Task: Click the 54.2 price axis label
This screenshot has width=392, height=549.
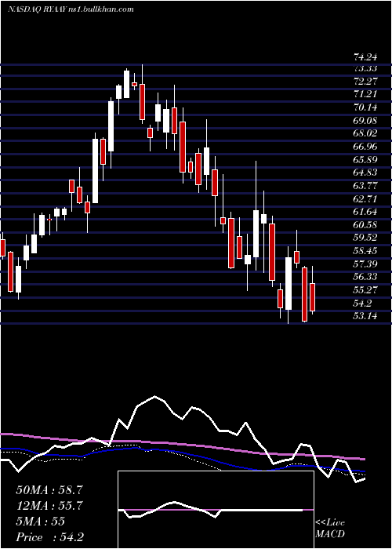Action: (362, 303)
